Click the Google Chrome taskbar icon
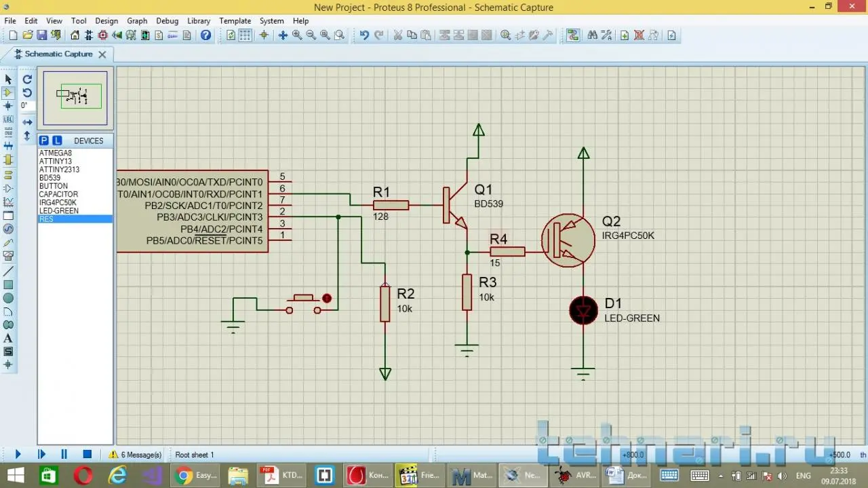 pos(183,476)
